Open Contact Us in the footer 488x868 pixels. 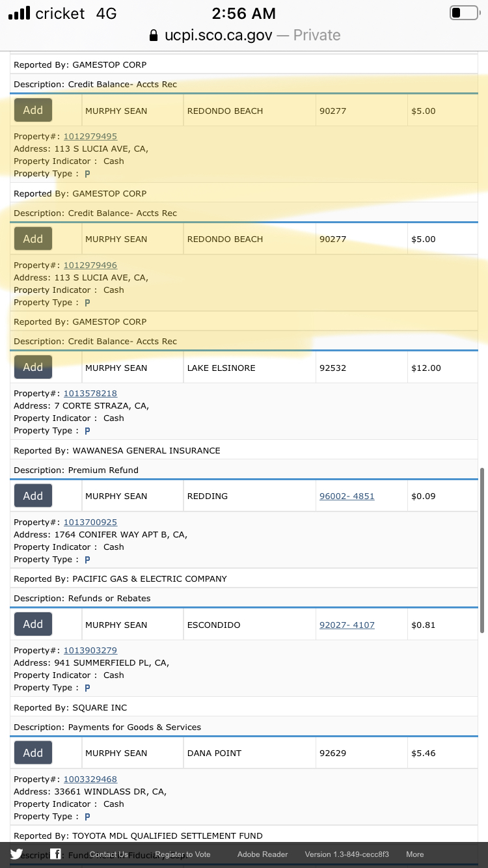coord(109,854)
